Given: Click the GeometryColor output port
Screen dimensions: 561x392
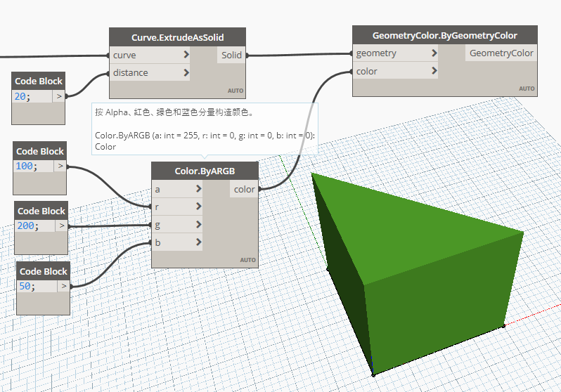Looking at the screenshot, I should [x=501, y=53].
